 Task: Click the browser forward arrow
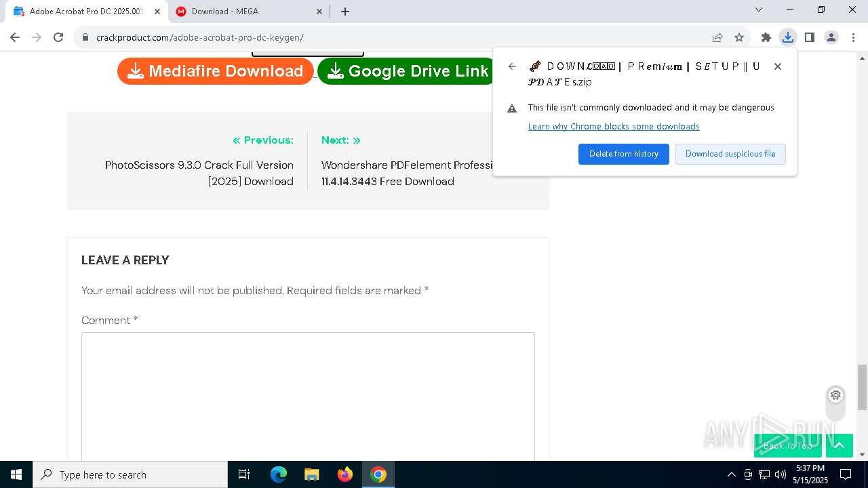[x=37, y=37]
